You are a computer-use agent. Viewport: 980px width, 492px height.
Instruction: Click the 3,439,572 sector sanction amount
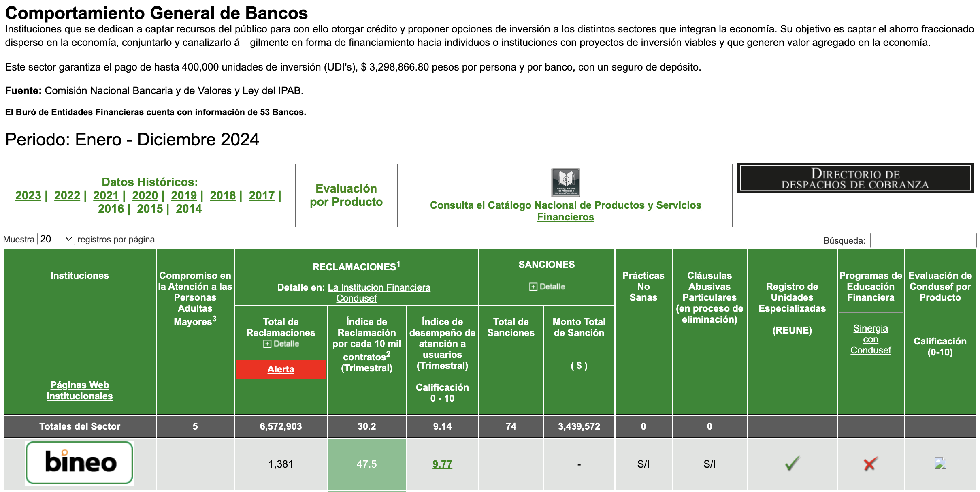[579, 426]
